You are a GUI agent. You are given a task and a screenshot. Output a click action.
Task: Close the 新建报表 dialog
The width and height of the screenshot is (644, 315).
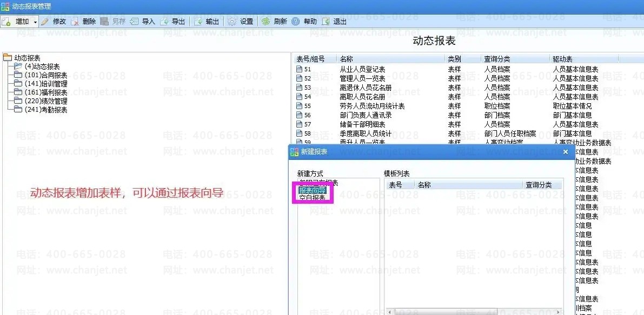pyautogui.click(x=566, y=152)
